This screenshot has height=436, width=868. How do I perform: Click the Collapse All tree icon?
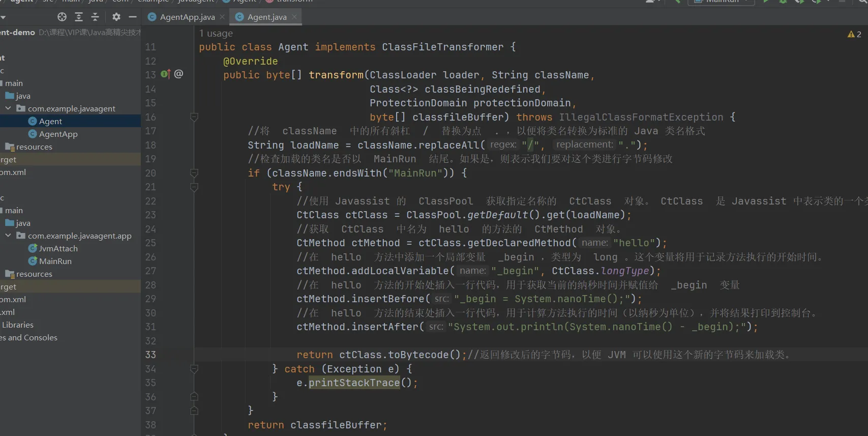click(x=95, y=17)
